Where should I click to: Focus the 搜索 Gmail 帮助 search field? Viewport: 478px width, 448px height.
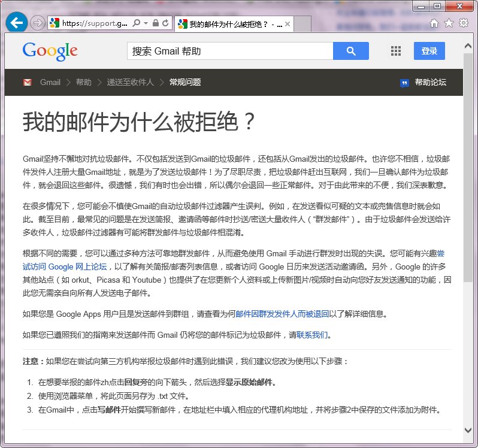[x=230, y=51]
